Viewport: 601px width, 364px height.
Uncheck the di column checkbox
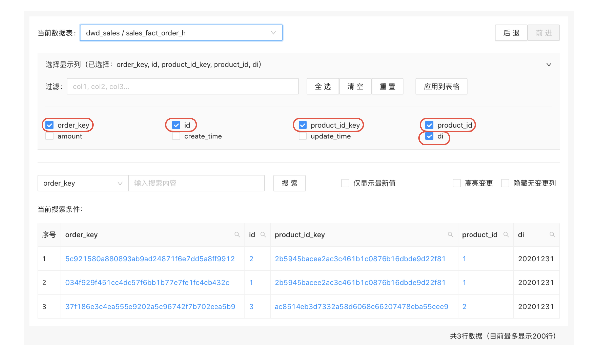[429, 136]
